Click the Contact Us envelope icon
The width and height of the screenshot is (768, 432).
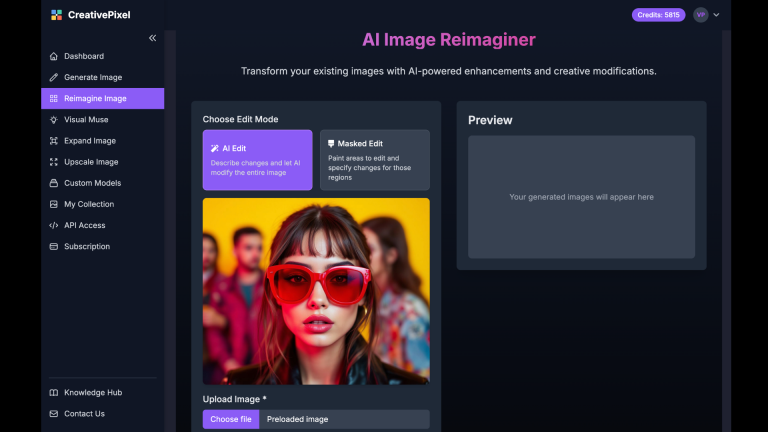coord(54,414)
